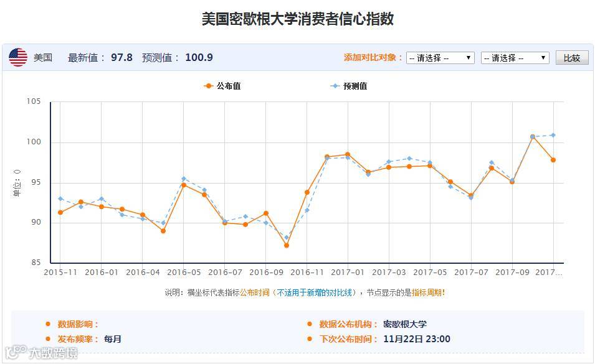This screenshot has height=364, width=595.
Task: Click the 预测值 label in header bar
Action: 160,58
